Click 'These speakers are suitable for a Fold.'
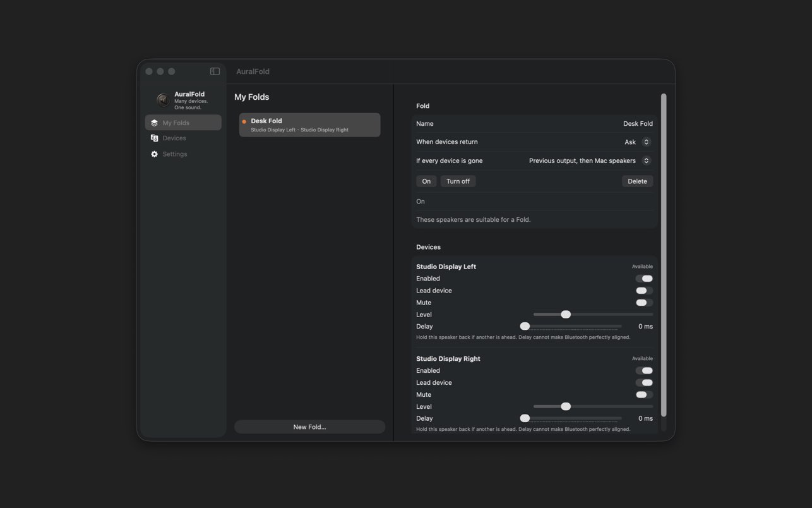Viewport: 812px width, 508px height. point(474,220)
